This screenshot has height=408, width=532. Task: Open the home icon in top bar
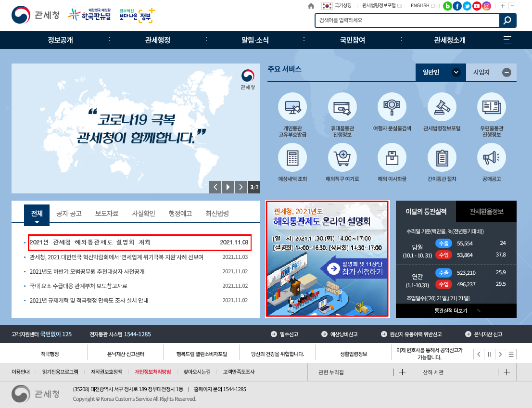coord(311,6)
